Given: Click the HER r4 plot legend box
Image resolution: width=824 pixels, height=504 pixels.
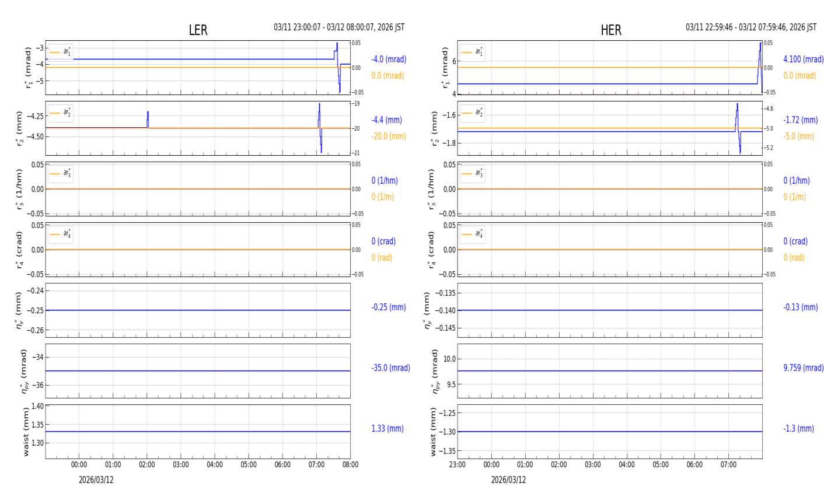Looking at the screenshot, I should click(473, 235).
